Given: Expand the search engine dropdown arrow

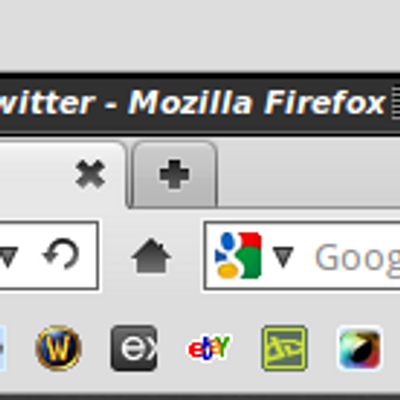Looking at the screenshot, I should [283, 257].
